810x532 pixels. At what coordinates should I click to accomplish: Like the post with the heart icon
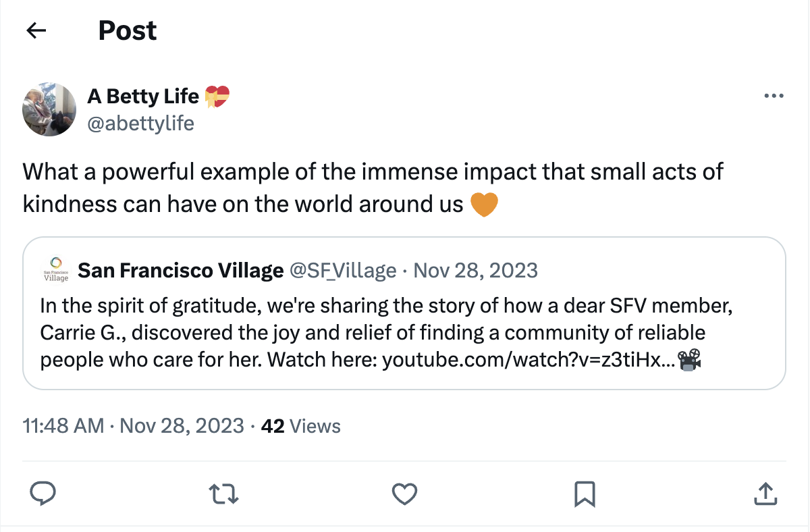pyautogui.click(x=404, y=494)
